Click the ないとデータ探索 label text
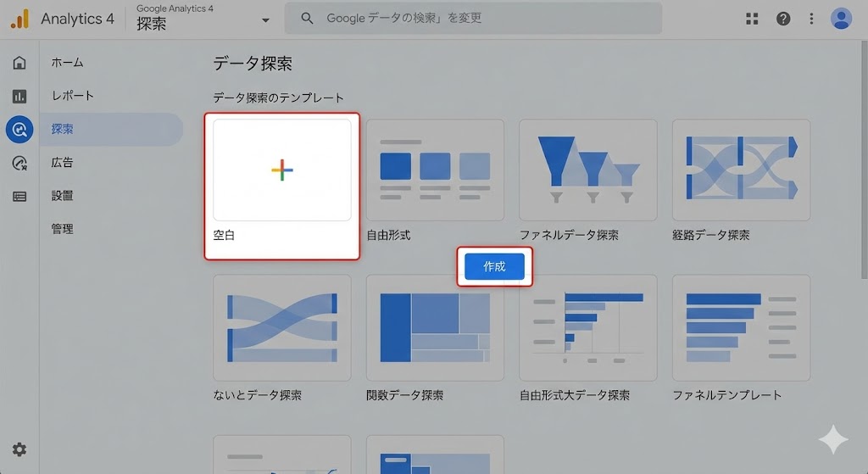Image resolution: width=868 pixels, height=474 pixels. coord(258,395)
